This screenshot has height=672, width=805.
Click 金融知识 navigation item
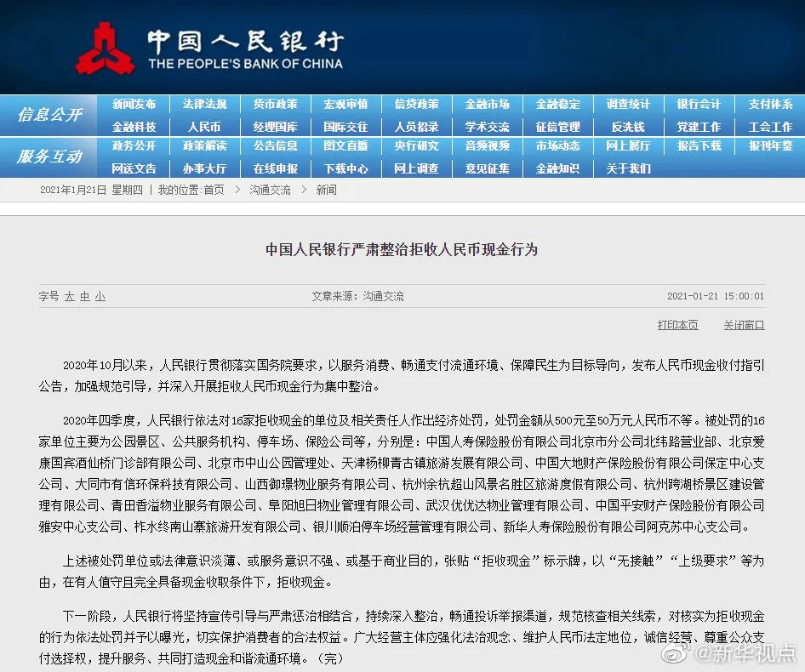tap(558, 168)
